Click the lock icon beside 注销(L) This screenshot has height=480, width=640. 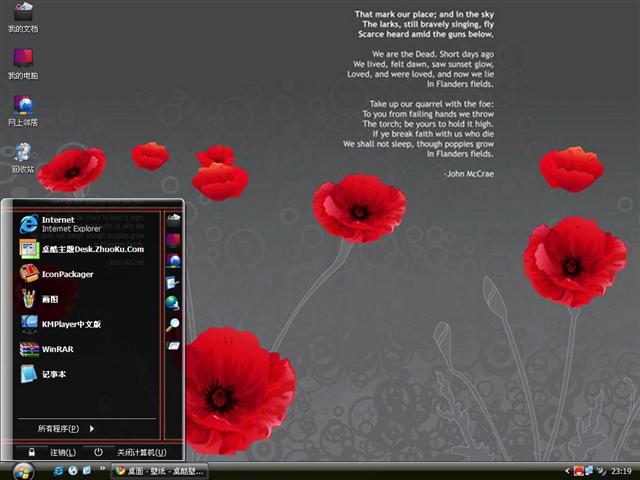tap(32, 452)
